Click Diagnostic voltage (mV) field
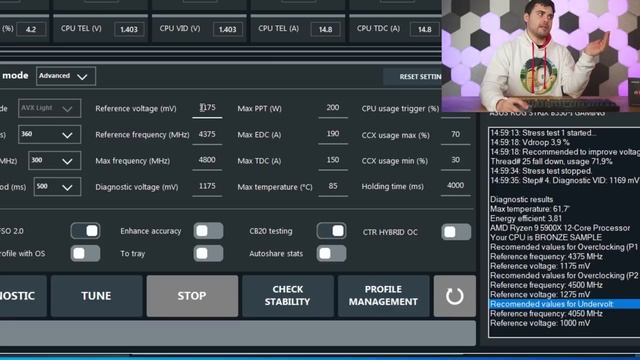The width and height of the screenshot is (640, 360). click(207, 187)
